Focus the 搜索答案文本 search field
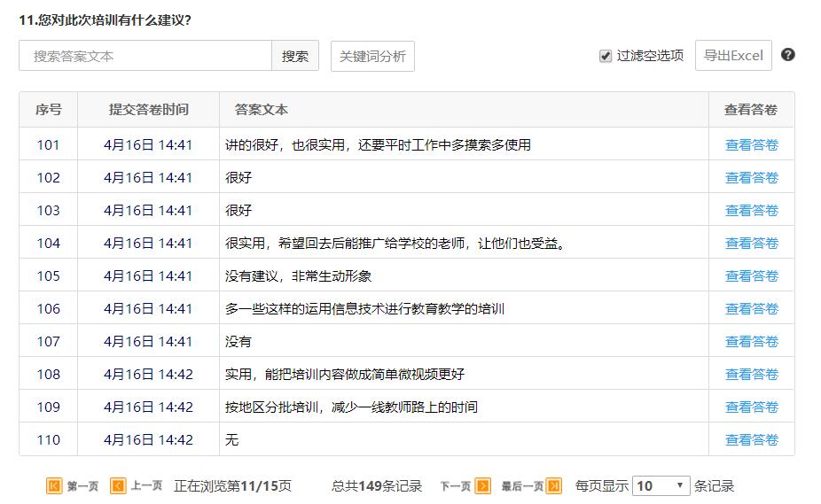821x504 pixels. [x=145, y=56]
